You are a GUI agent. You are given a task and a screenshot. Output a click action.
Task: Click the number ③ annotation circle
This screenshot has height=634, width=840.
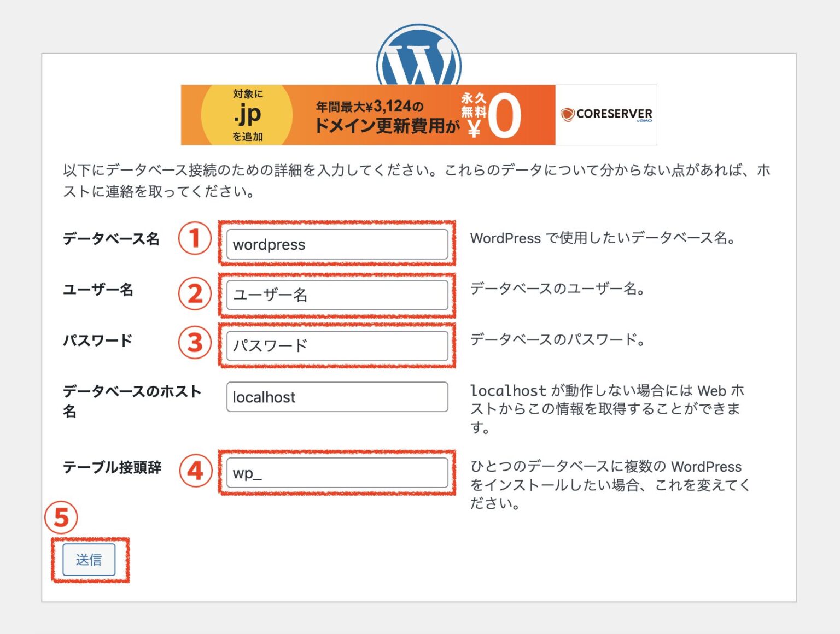194,344
